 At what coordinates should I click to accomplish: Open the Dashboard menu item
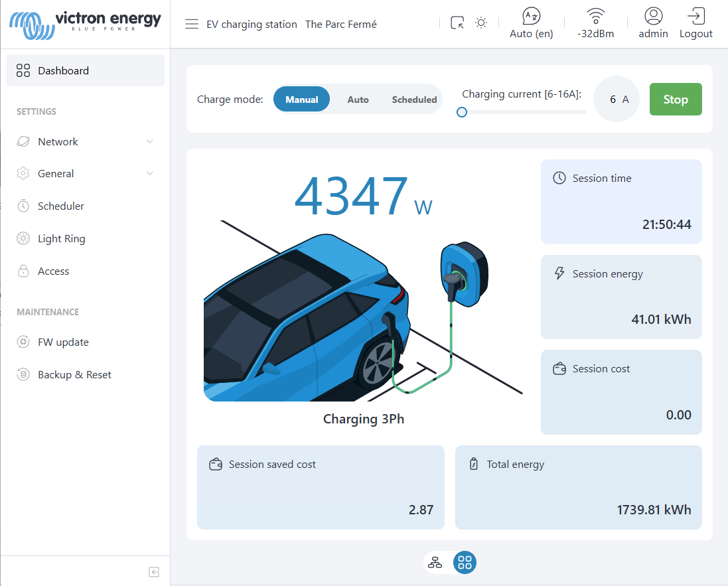pyautogui.click(x=86, y=70)
